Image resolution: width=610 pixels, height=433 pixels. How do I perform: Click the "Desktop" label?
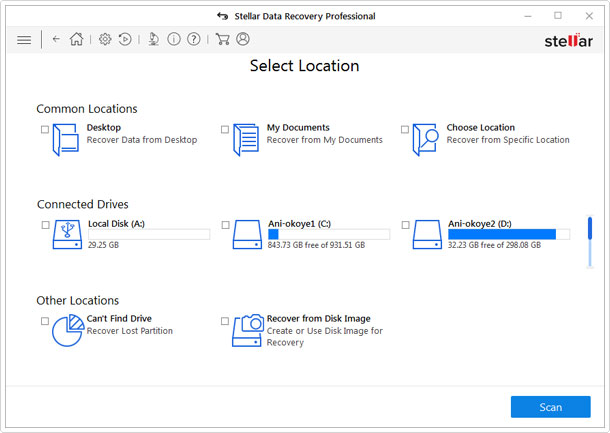coord(103,128)
